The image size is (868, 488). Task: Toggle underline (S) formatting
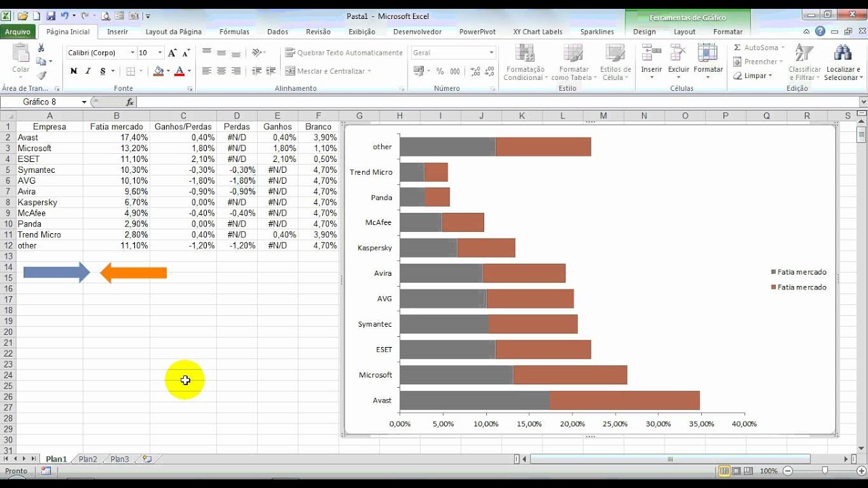[x=103, y=71]
